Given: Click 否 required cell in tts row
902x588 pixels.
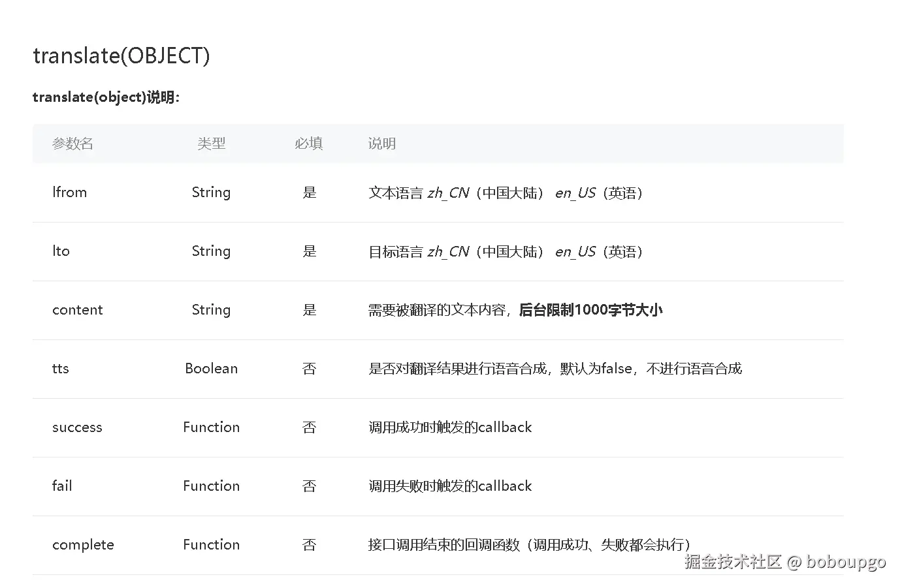Looking at the screenshot, I should (x=310, y=369).
